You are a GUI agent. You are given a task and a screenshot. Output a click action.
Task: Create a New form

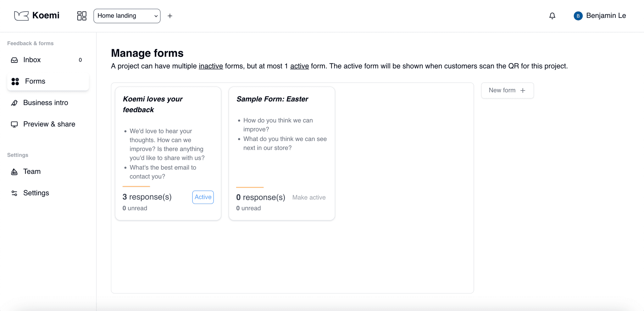point(507,90)
